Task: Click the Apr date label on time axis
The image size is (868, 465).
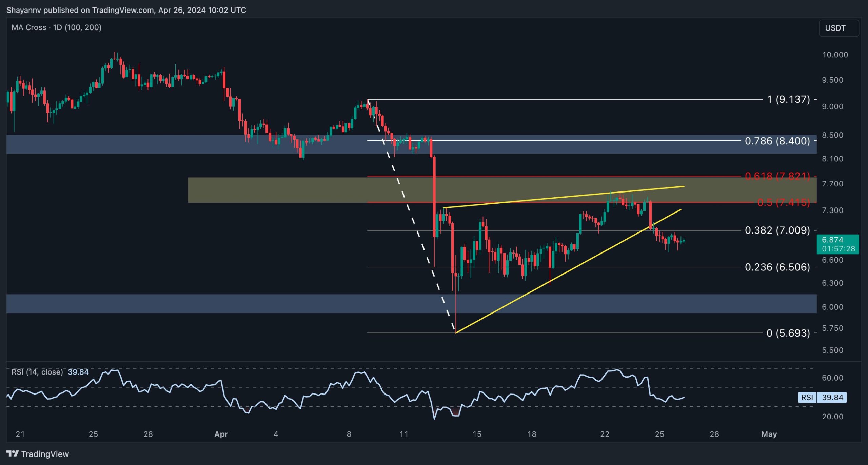Action: [221, 434]
